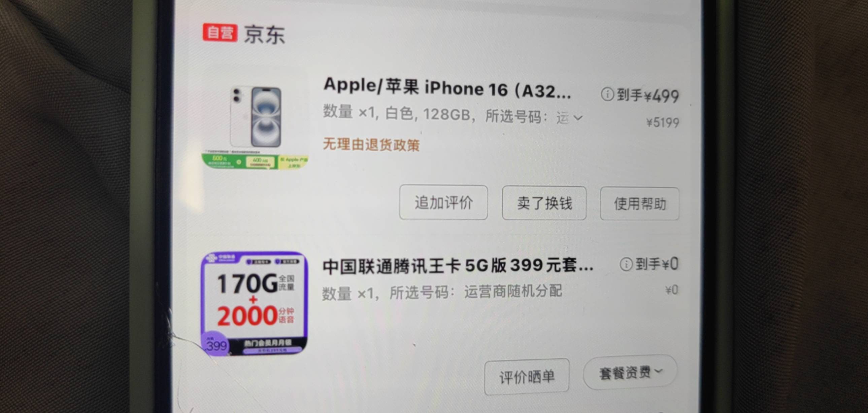Tap info icon beside 到手¥499
868x413 pixels.
point(607,94)
